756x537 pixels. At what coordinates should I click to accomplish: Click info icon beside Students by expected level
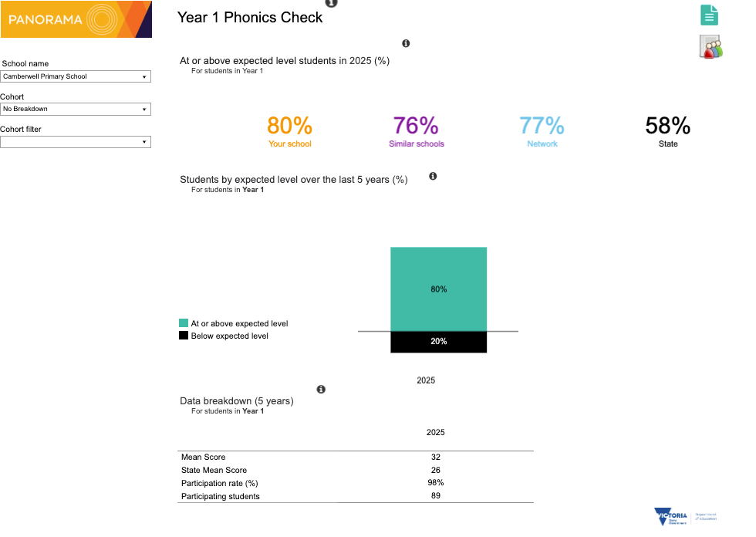pyautogui.click(x=433, y=176)
